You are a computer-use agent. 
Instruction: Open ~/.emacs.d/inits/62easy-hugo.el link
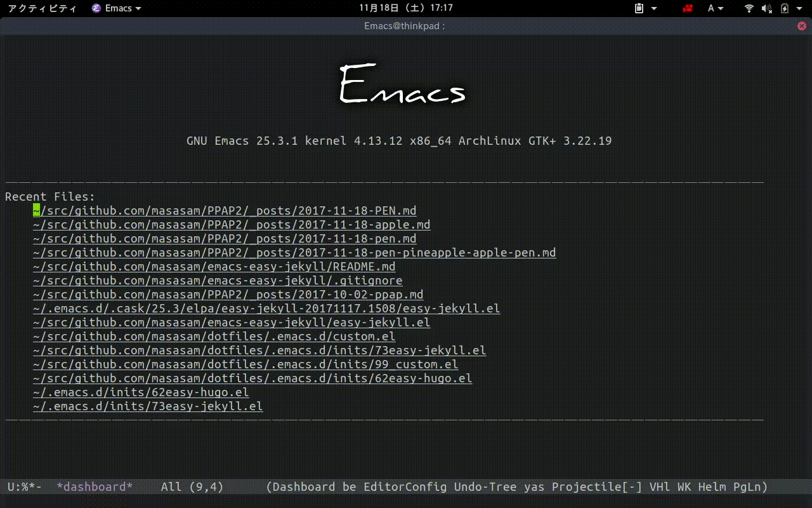click(141, 392)
